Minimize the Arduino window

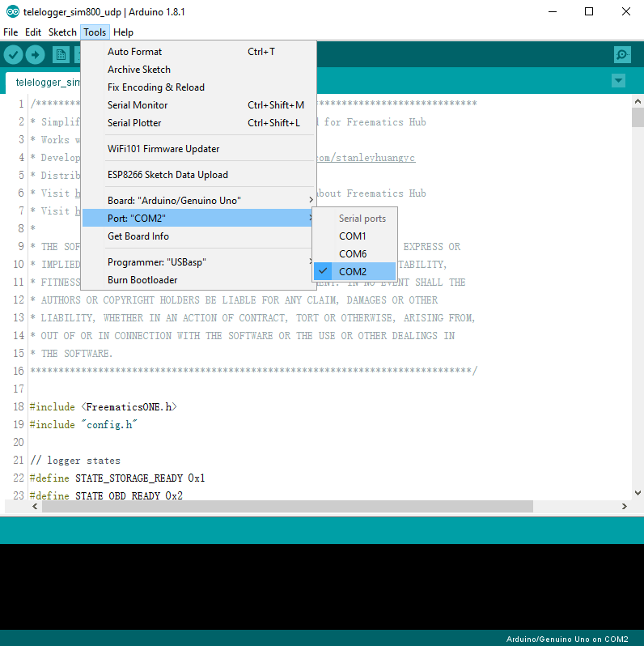click(553, 11)
